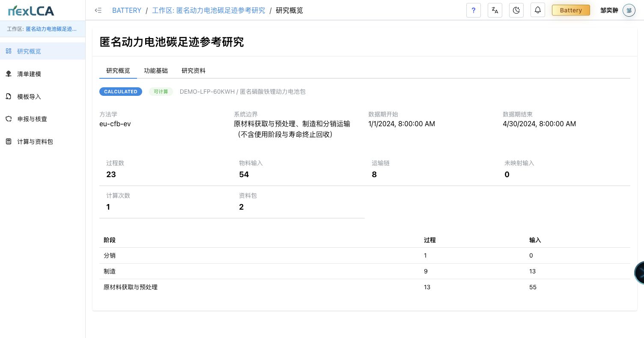This screenshot has height=338, width=644.
Task: Open the notifications bell
Action: coord(538,10)
